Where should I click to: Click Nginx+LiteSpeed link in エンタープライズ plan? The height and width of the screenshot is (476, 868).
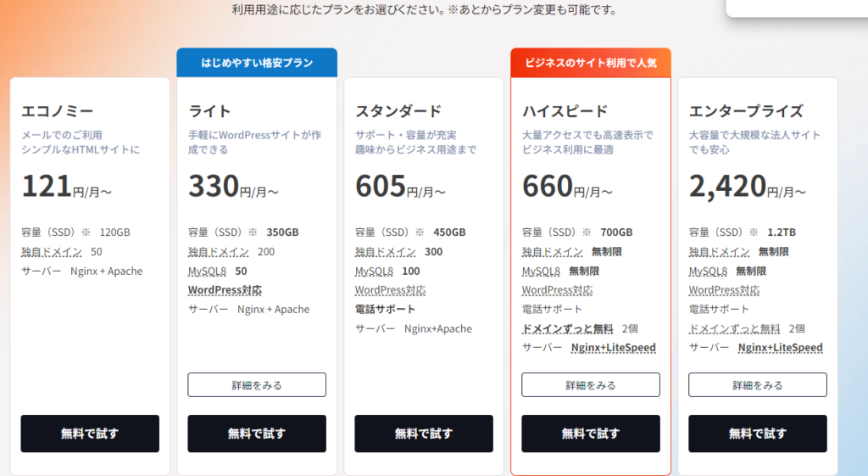780,348
